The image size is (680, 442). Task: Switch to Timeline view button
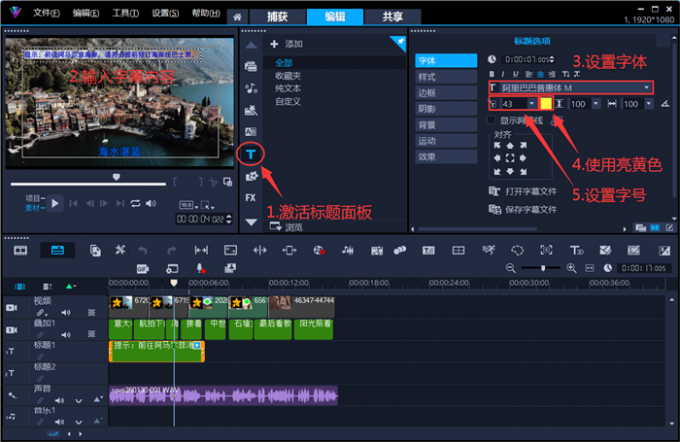pyautogui.click(x=57, y=250)
